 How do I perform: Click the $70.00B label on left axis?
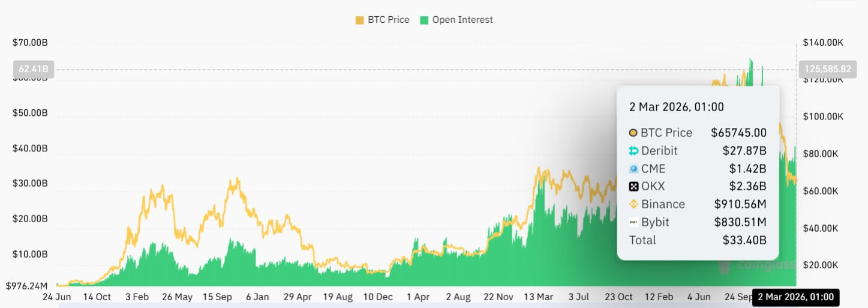(30, 43)
